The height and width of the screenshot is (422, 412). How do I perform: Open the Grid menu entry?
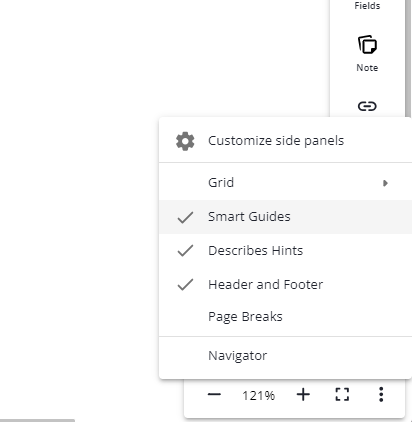(285, 183)
